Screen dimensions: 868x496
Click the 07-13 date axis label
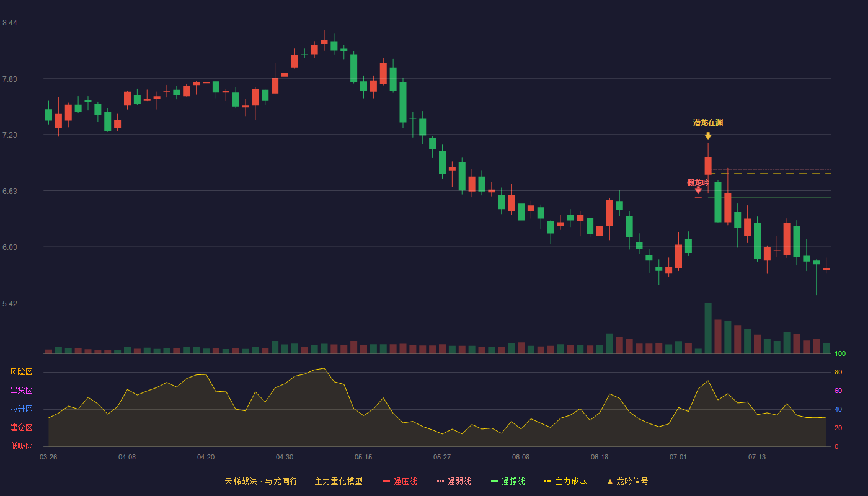pos(757,457)
